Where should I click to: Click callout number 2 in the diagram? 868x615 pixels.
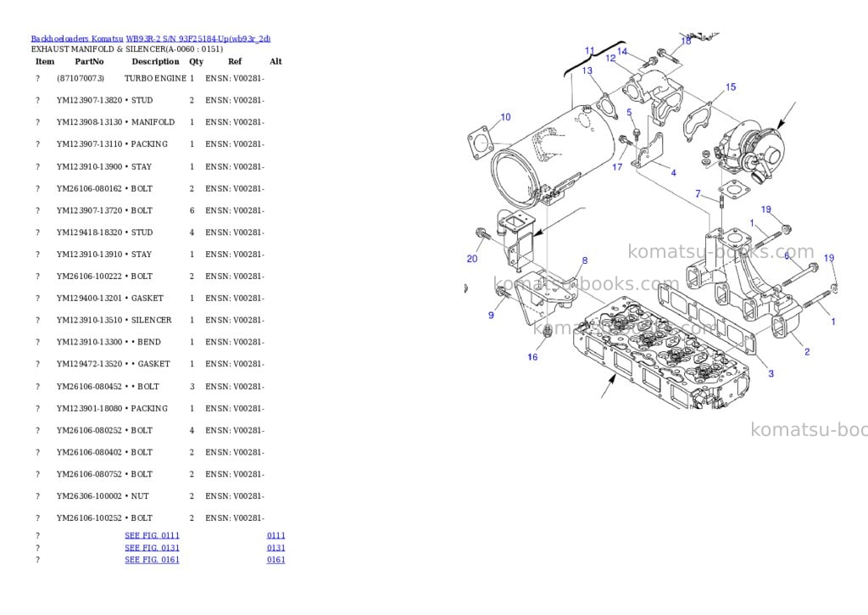coord(807,352)
